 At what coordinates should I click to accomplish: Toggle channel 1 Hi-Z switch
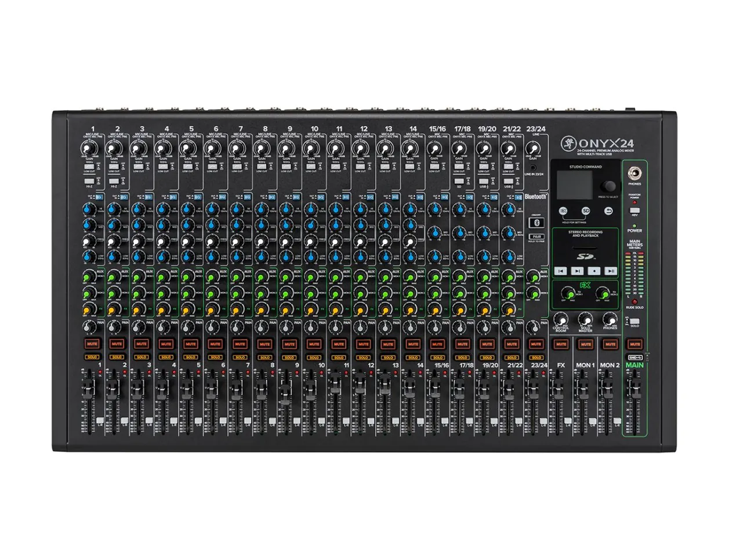tap(88, 181)
